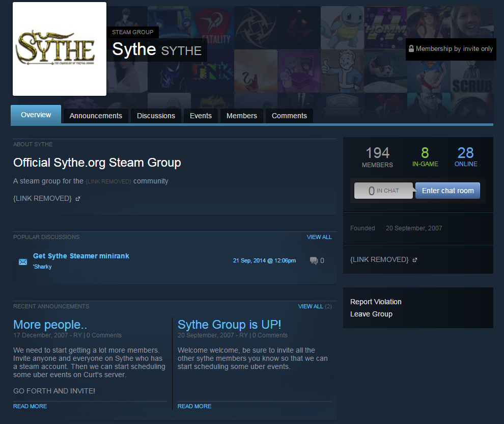Click the envelope icon beside Get Sythe Steamer minirank

pos(23,262)
